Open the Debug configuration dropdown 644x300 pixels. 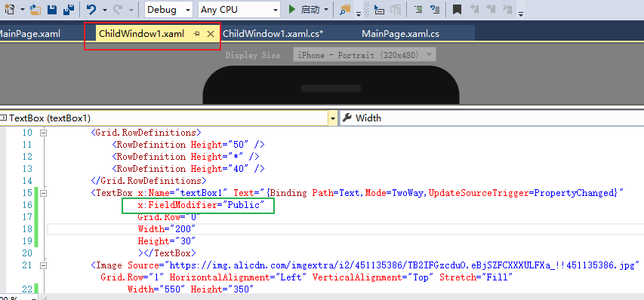tap(168, 10)
